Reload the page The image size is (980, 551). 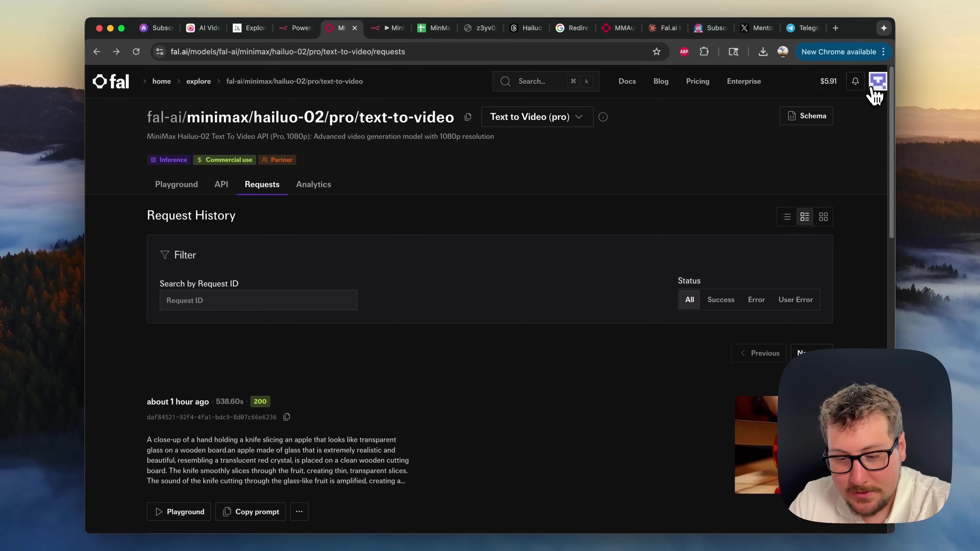[136, 52]
